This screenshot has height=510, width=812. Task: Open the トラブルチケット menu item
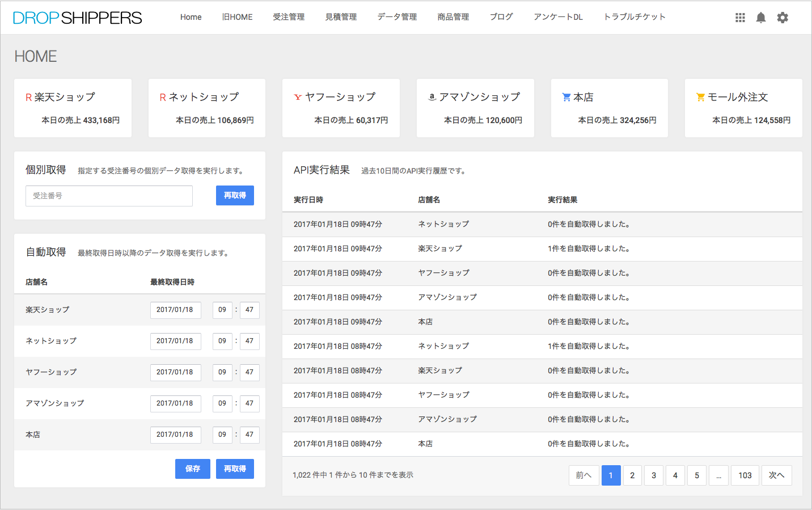click(x=635, y=17)
